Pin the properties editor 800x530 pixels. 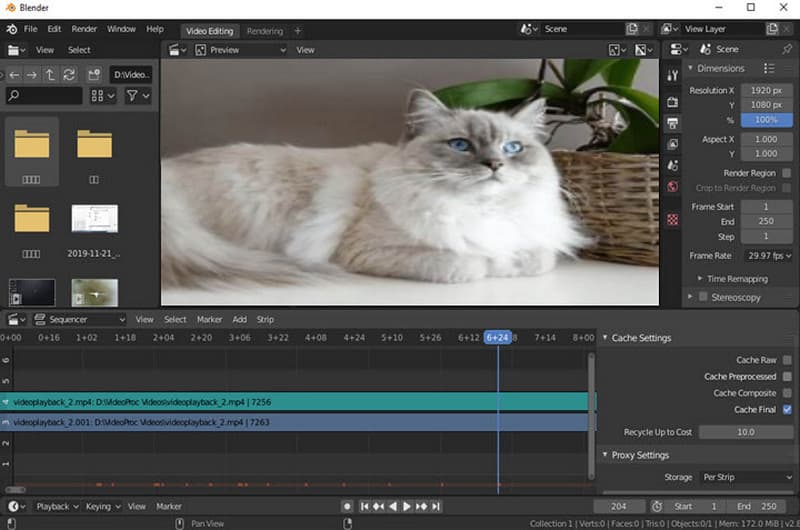(x=787, y=49)
